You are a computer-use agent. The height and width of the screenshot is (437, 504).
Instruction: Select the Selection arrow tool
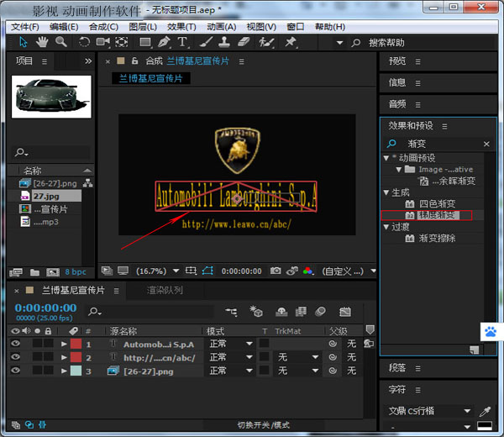click(x=24, y=42)
